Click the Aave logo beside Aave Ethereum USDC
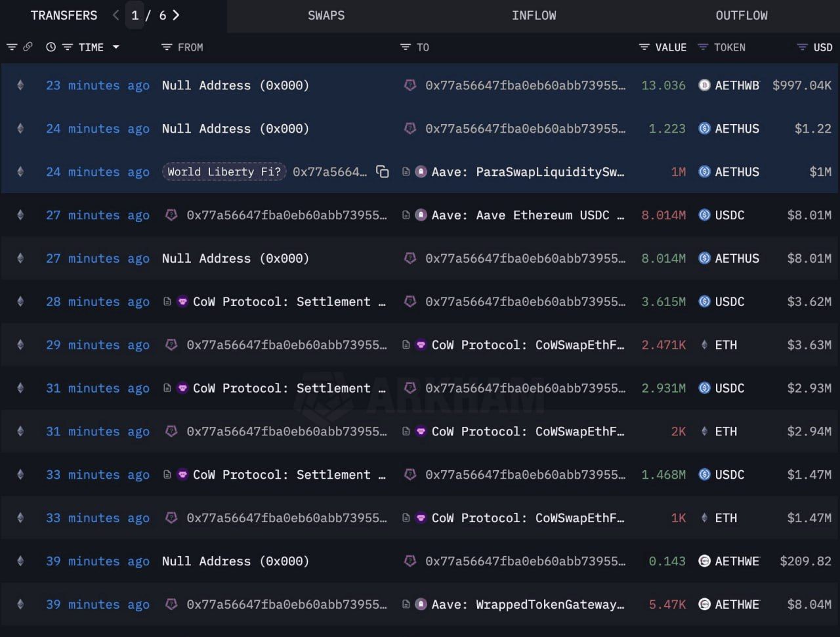Screen dimensions: 840x637 point(421,215)
